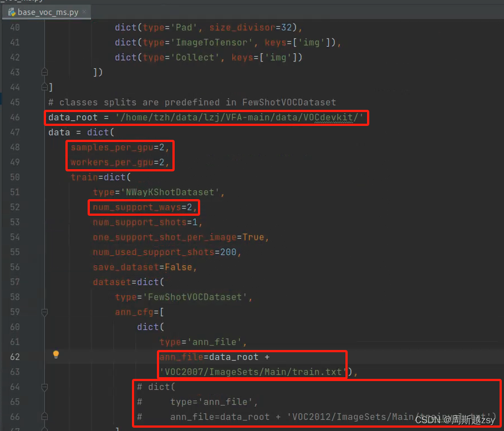Click ann_file=data_root + on line 62

click(x=215, y=357)
